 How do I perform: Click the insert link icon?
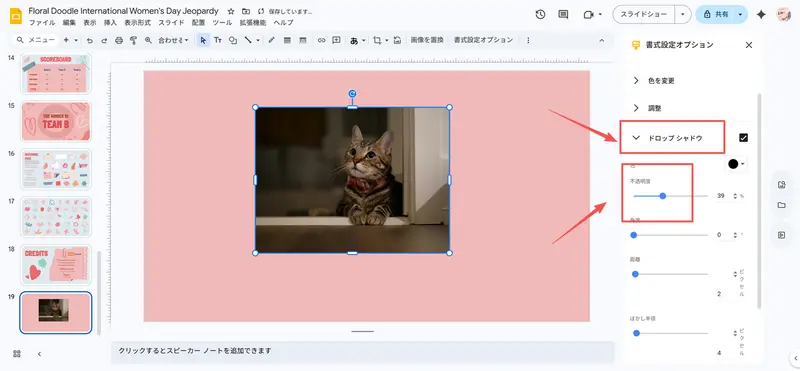pos(321,40)
